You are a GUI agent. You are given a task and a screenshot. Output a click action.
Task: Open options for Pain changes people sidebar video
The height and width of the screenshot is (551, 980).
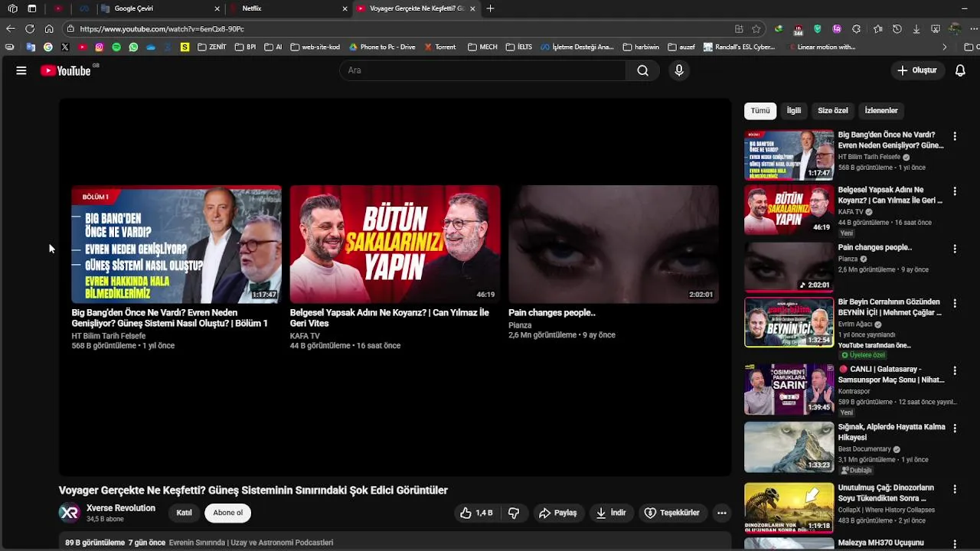[x=955, y=249]
